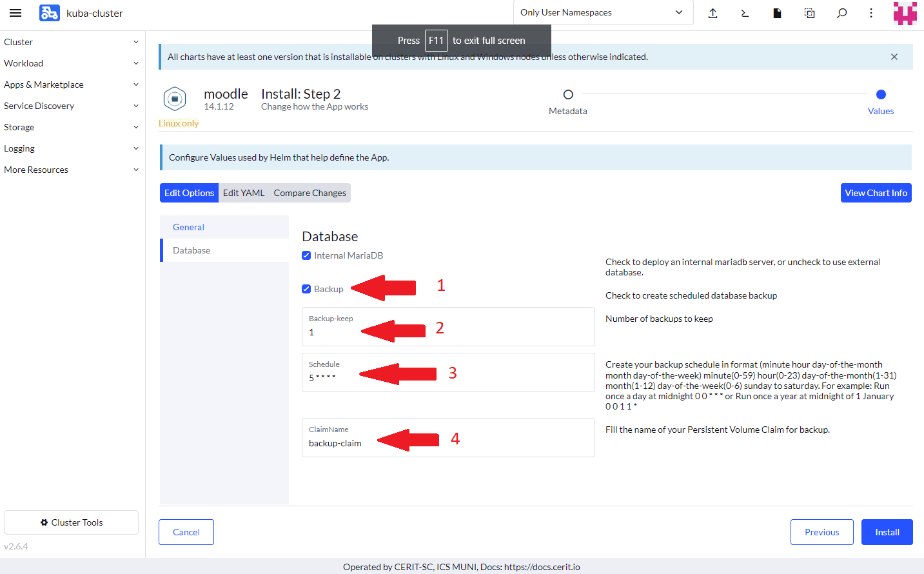Click the copy KubeConfig to clipboard icon
This screenshot has width=924, height=574.
(x=809, y=13)
